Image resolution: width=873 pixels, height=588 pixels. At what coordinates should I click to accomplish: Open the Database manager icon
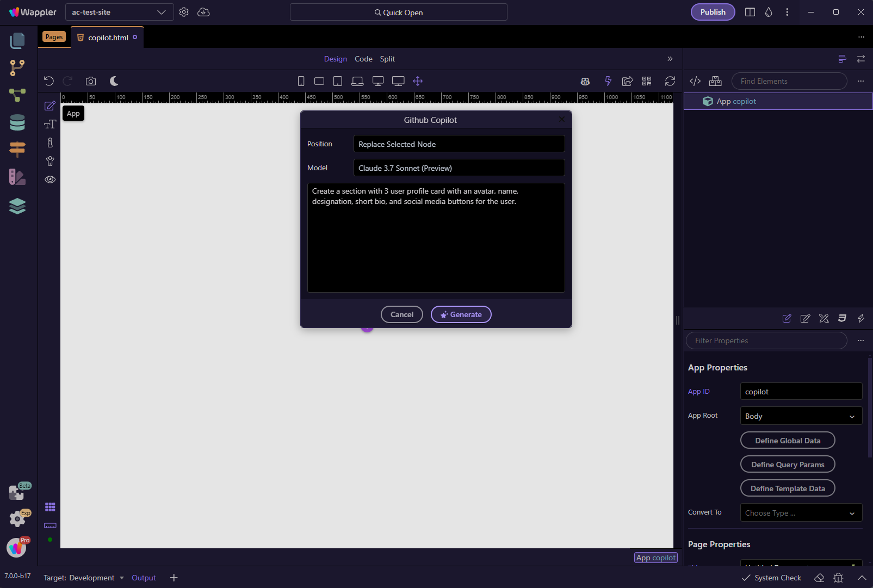tap(17, 122)
